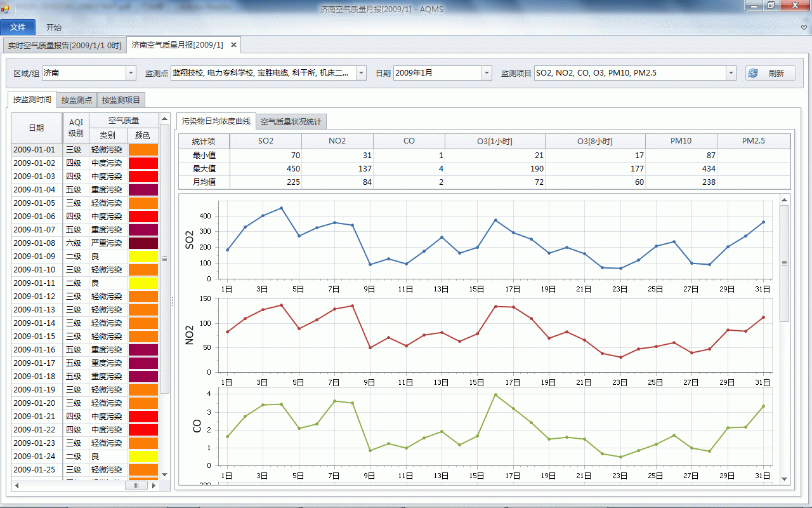812x508 pixels.
Task: Click the NO2 column header in statistics table
Action: 337,141
